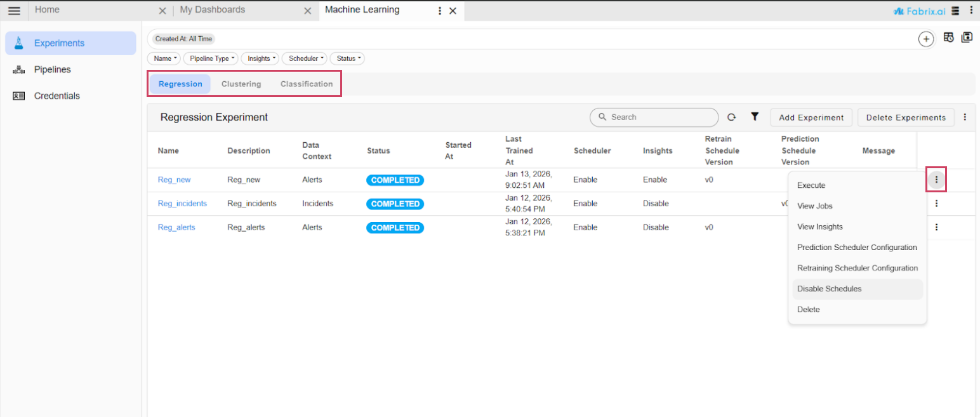Switch to the Classification tab
980x417 pixels.
307,84
